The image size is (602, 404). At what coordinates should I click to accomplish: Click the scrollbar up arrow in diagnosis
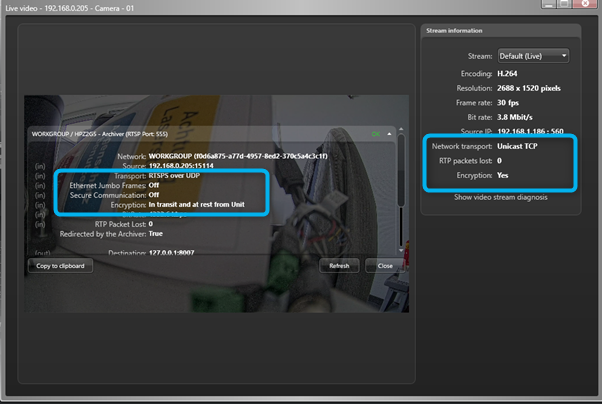click(402, 129)
